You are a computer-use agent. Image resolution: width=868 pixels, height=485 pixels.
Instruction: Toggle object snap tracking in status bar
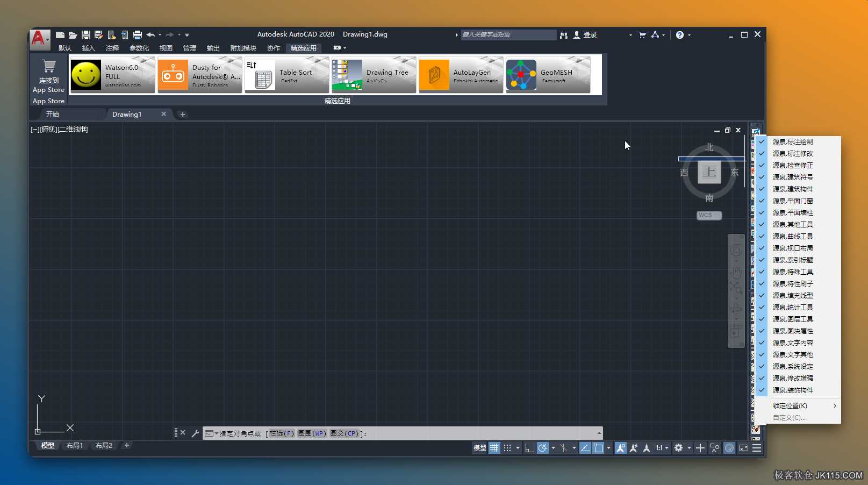click(585, 448)
